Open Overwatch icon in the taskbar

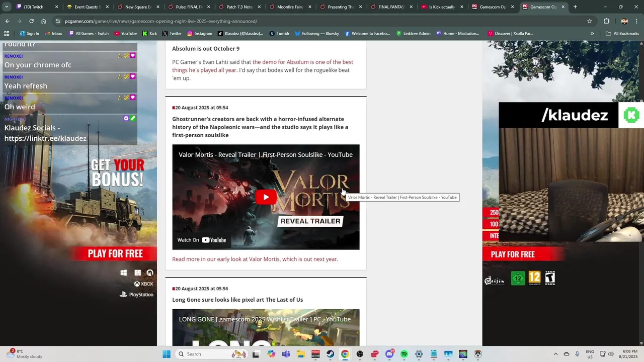478,354
